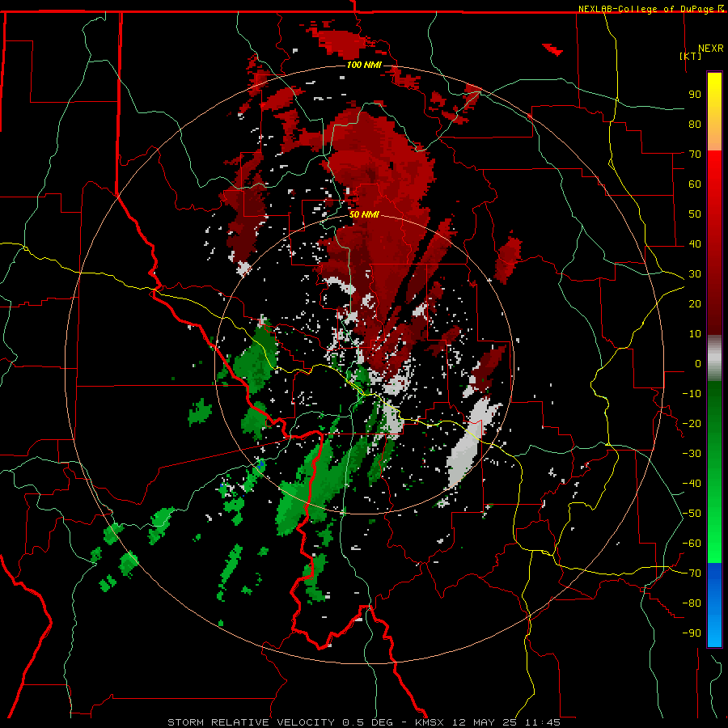Image resolution: width=728 pixels, height=728 pixels.
Task: Click the 10 value on the velocity scale
Action: [x=695, y=334]
